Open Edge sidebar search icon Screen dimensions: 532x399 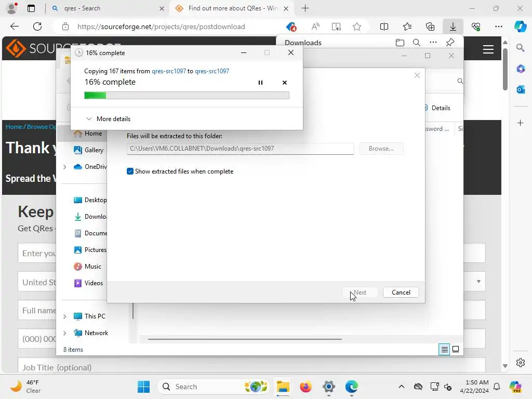(520, 47)
